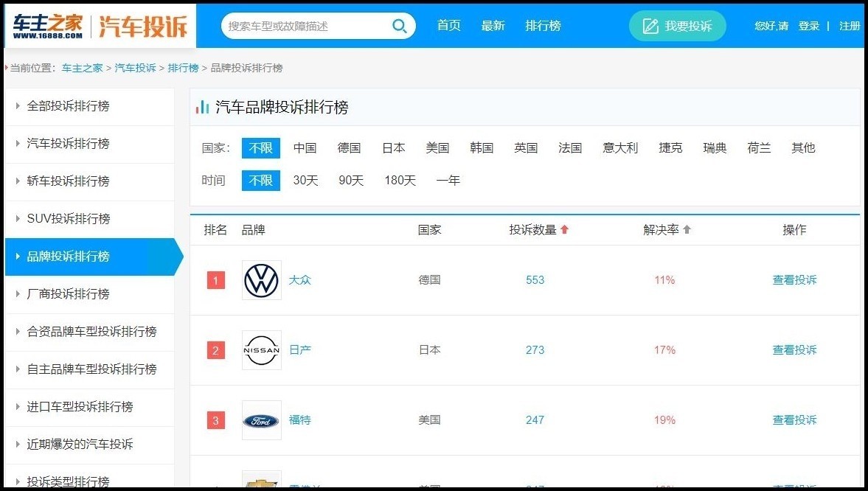Open the 大众 brand link
868x491 pixels.
pyautogui.click(x=300, y=280)
